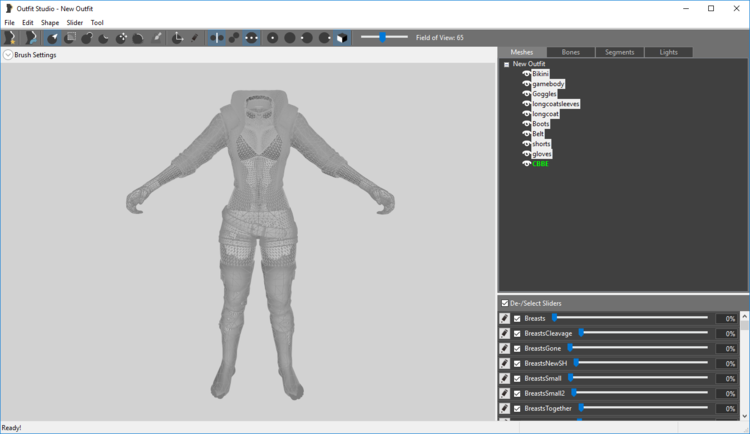Uncheck the De-/Select Sliders checkbox

coord(505,303)
